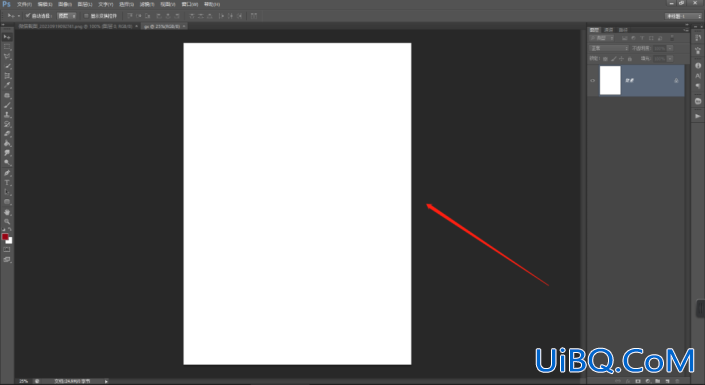Open the blend mode dropdown
The height and width of the screenshot is (385, 705).
[x=609, y=48]
